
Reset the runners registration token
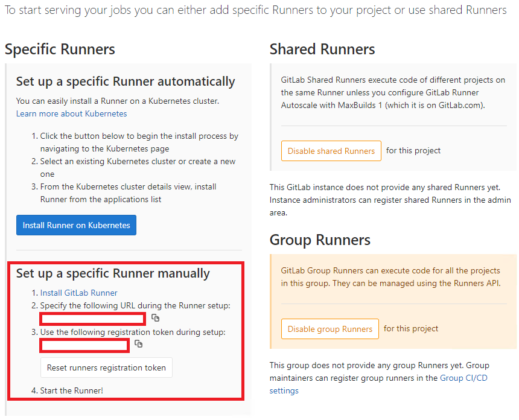[x=106, y=367]
